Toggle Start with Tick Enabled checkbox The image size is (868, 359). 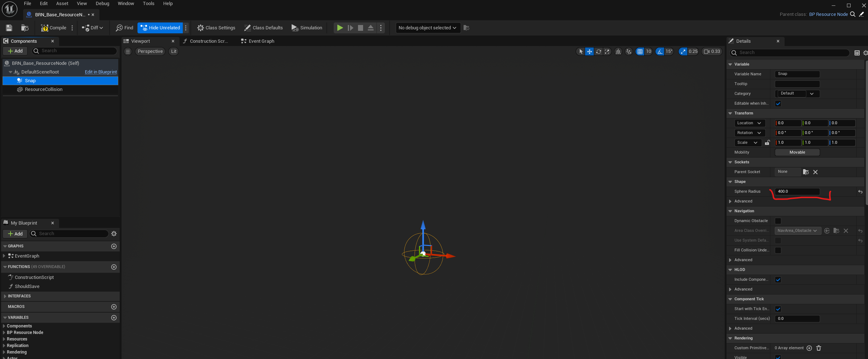pyautogui.click(x=778, y=309)
